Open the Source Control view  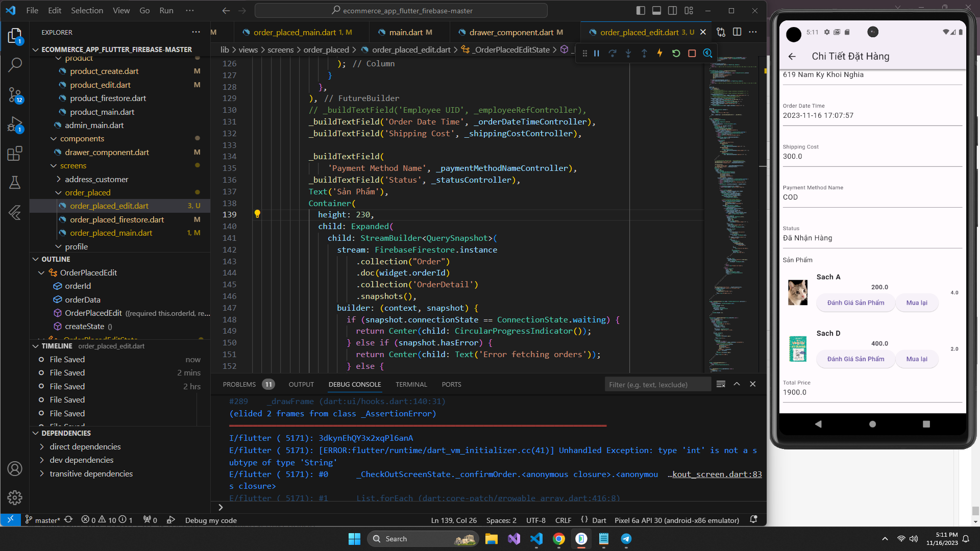click(15, 95)
